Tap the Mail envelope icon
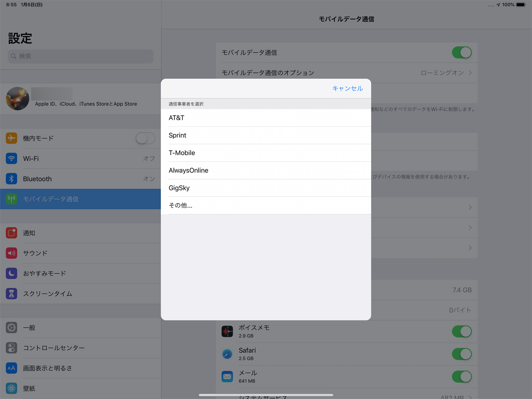The image size is (532, 399). pyautogui.click(x=227, y=377)
